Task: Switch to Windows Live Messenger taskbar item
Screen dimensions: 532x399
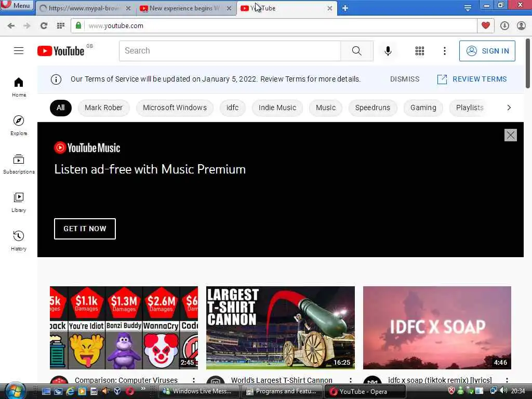Action: pyautogui.click(x=199, y=391)
